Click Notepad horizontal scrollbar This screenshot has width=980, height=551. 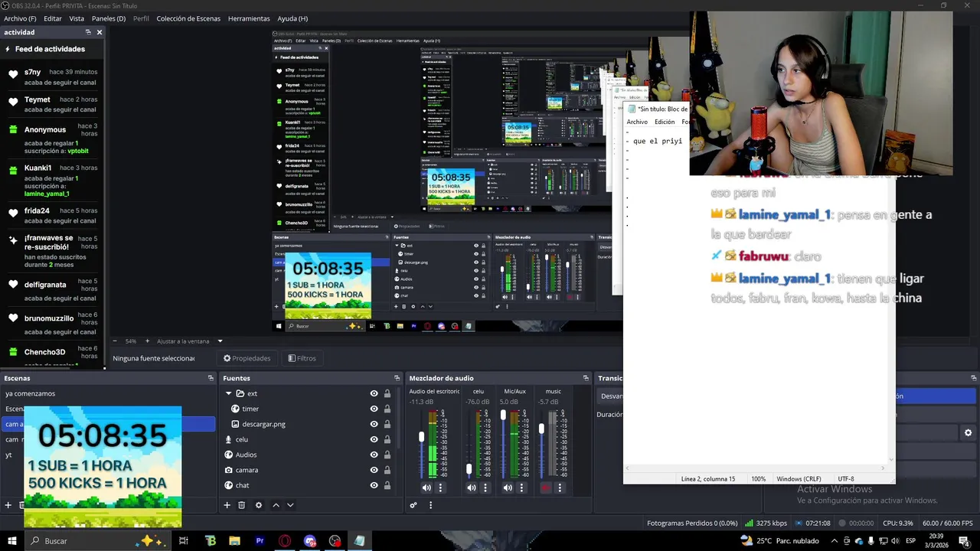click(x=754, y=468)
